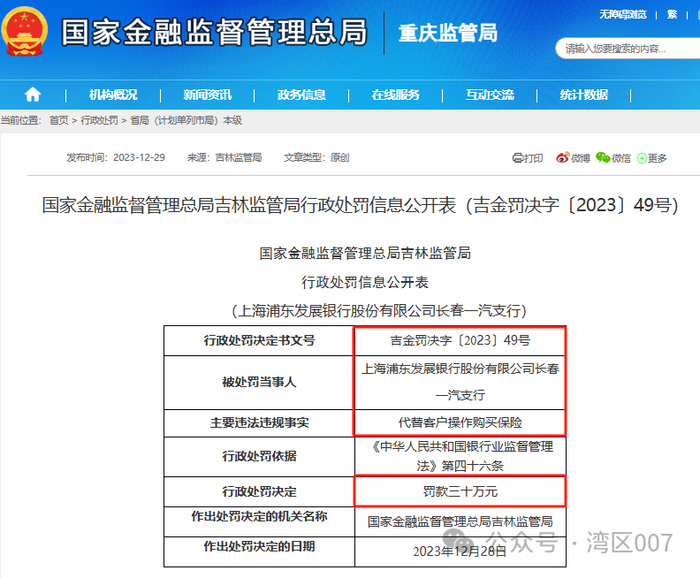Click the 重庆监管局 header title
This screenshot has width=700, height=578.
pos(448,33)
